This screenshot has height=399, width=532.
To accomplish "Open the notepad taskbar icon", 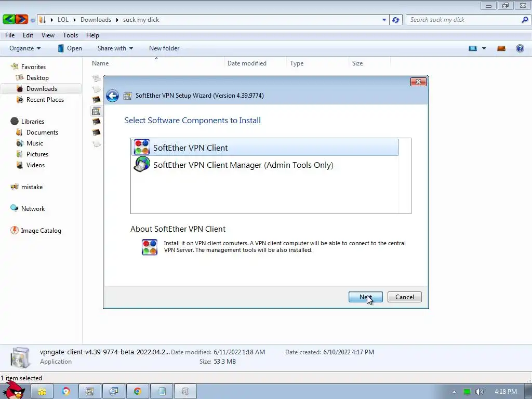I will point(162,392).
